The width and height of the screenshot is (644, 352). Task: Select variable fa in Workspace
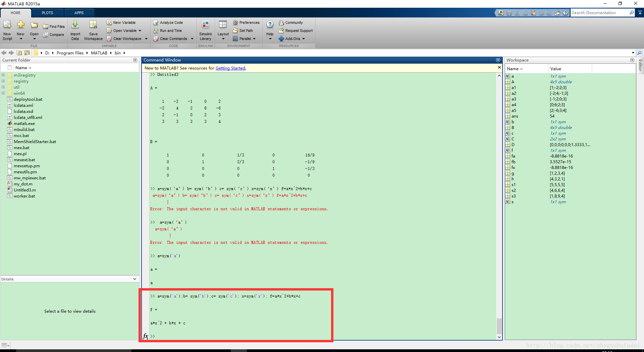coord(513,156)
